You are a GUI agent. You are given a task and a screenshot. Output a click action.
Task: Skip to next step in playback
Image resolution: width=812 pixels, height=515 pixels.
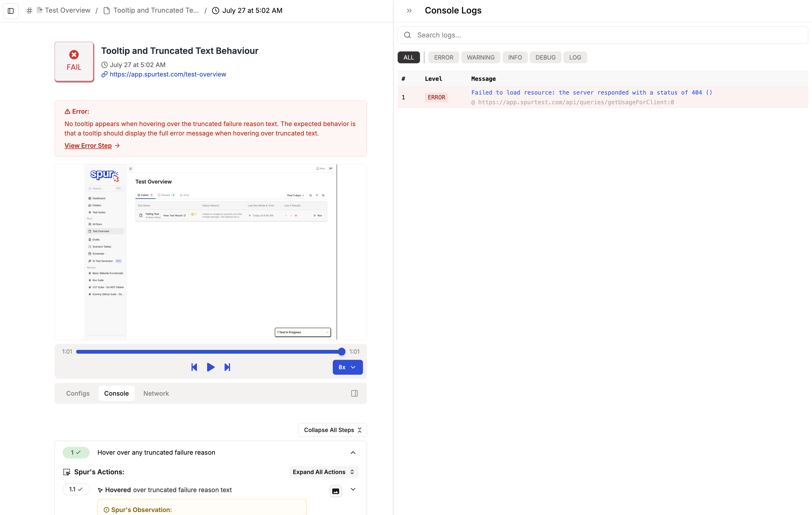tap(227, 367)
